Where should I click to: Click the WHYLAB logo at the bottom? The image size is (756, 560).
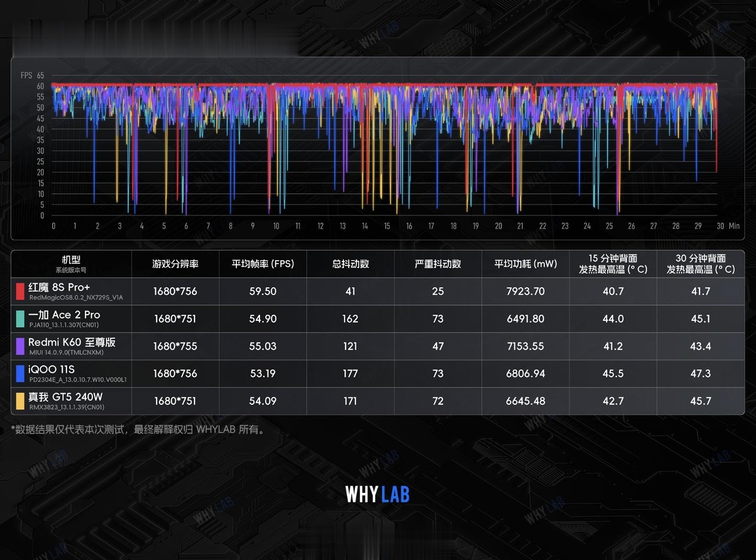point(377,494)
